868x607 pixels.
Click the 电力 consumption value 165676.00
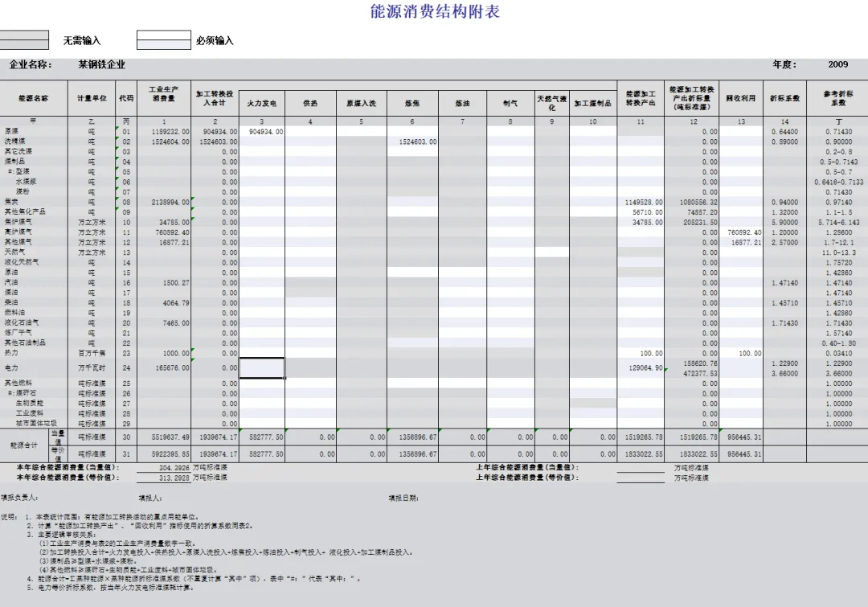coord(172,367)
